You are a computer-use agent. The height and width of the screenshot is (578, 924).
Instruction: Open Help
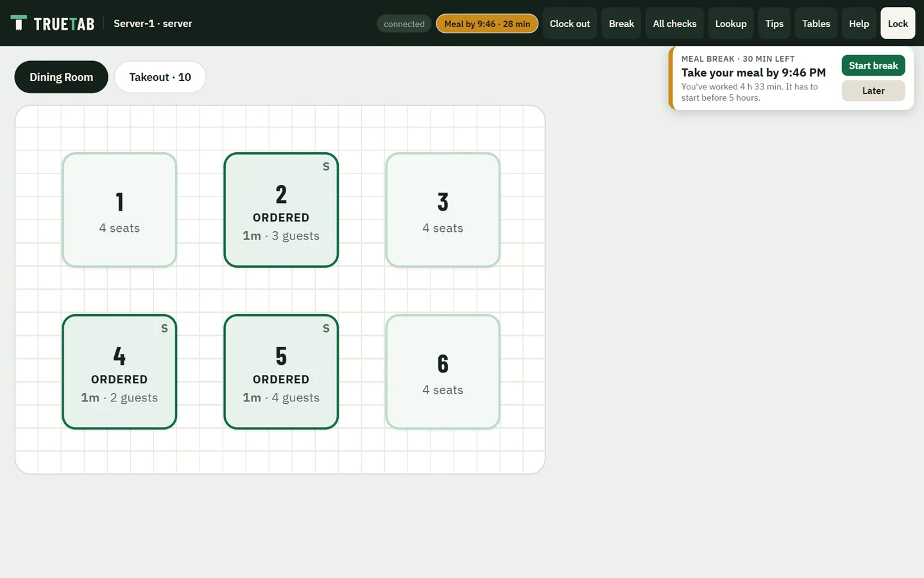click(859, 24)
